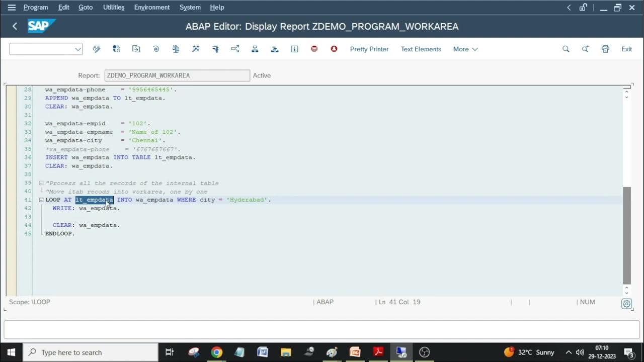This screenshot has height=362, width=644.
Task: Print the report with the printer icon
Action: (x=605, y=49)
